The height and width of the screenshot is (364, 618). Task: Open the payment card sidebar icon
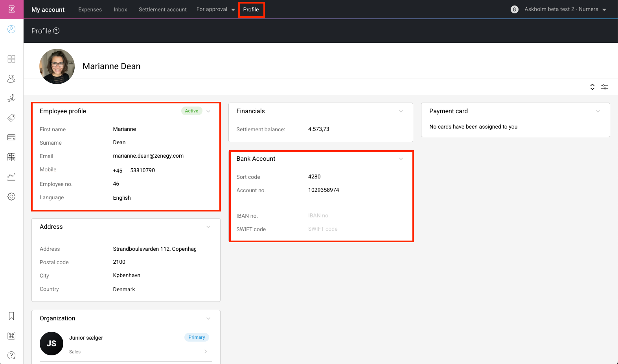tap(11, 138)
